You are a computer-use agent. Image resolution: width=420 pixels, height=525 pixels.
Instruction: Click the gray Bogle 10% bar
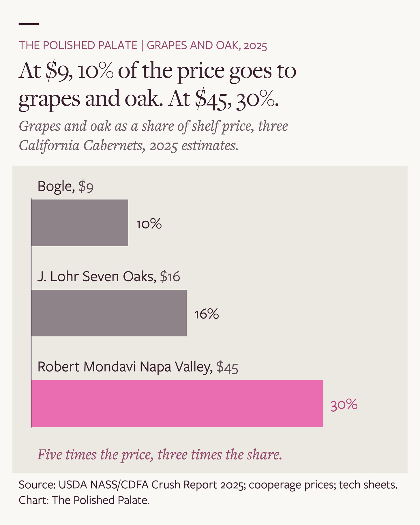coord(80,223)
